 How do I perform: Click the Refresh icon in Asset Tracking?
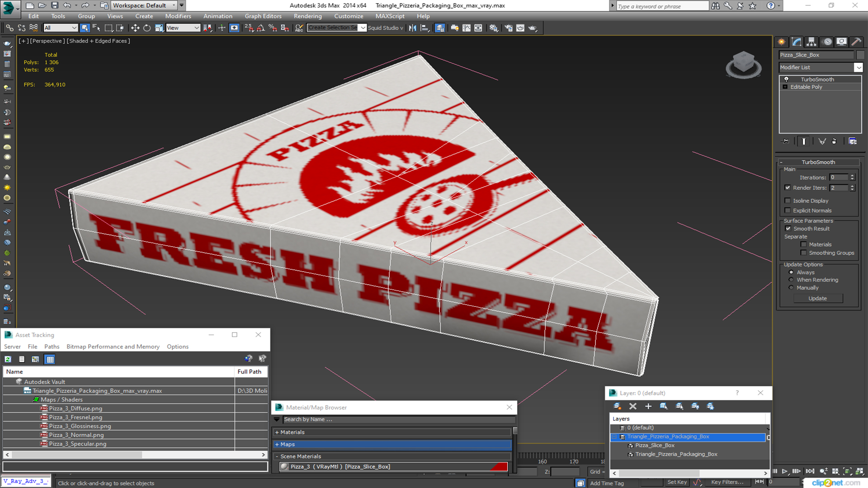(8, 359)
